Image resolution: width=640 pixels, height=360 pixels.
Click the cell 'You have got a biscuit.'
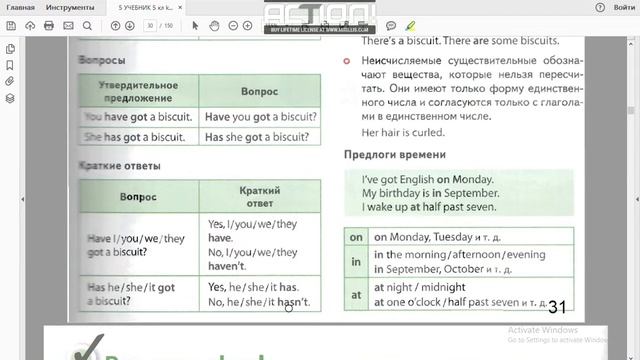[138, 117]
